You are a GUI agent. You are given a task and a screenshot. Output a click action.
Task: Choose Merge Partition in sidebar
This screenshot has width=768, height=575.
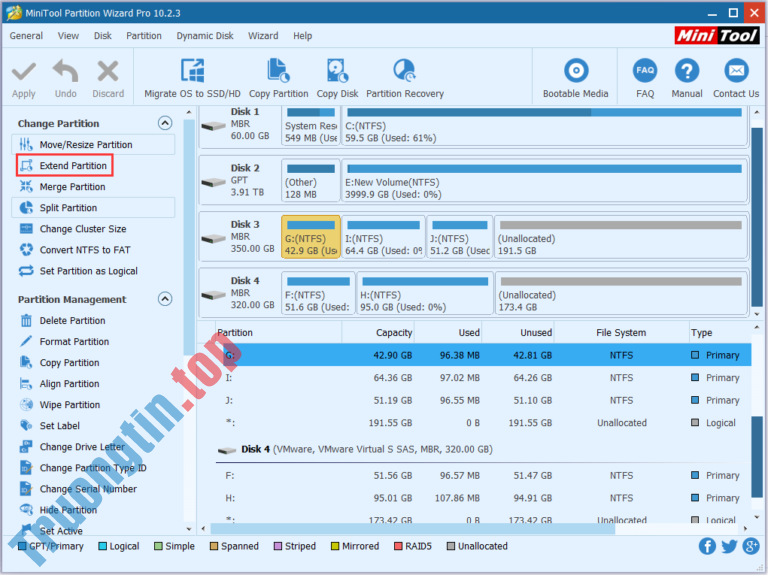pos(72,187)
